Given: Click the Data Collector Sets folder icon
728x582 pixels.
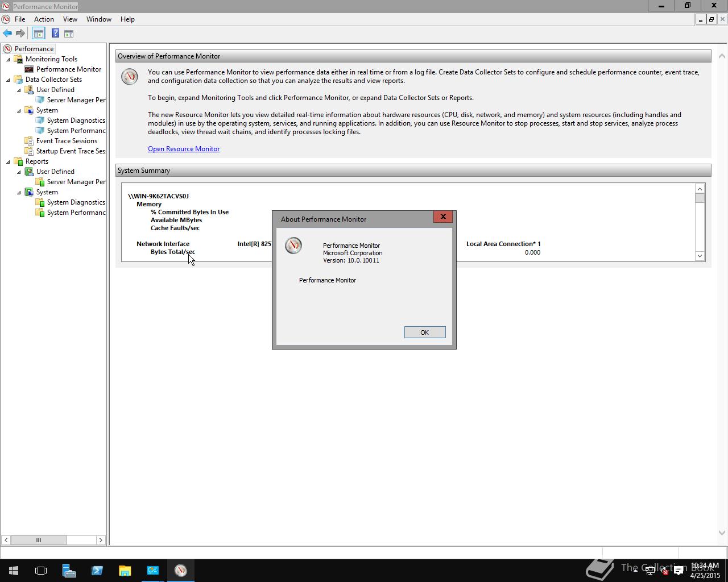Looking at the screenshot, I should 18,80.
